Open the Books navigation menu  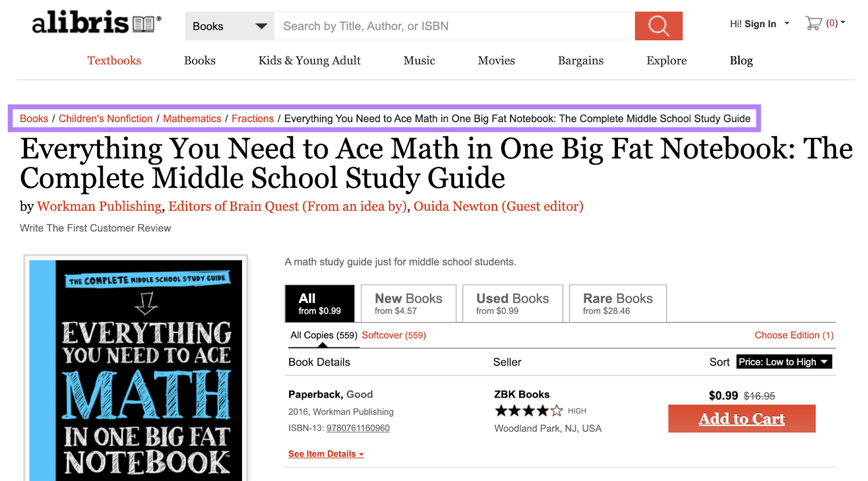click(x=200, y=61)
